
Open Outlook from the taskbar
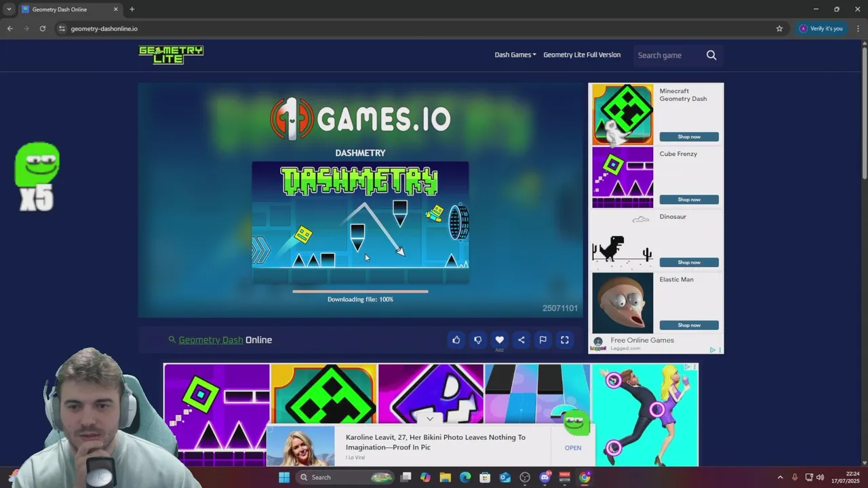click(x=505, y=477)
